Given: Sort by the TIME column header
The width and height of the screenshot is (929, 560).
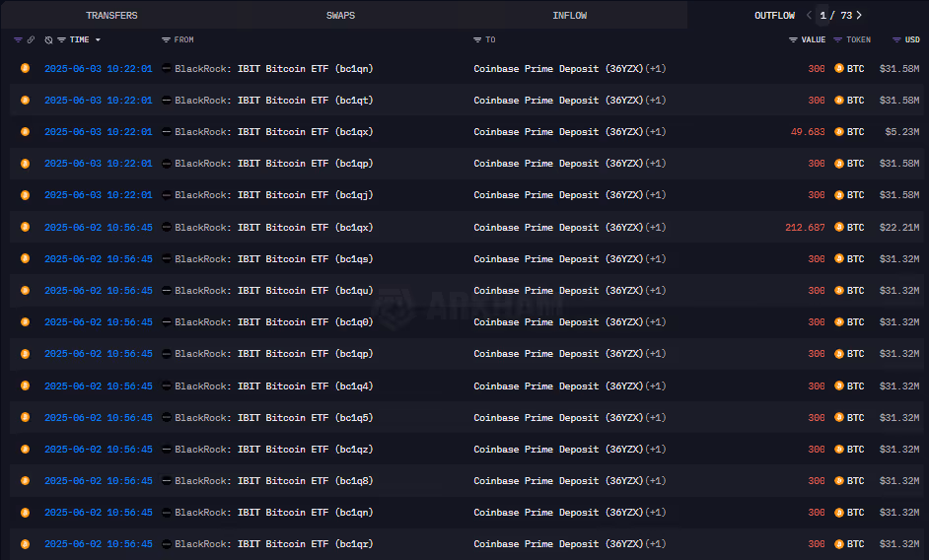Looking at the screenshot, I should coord(80,39).
